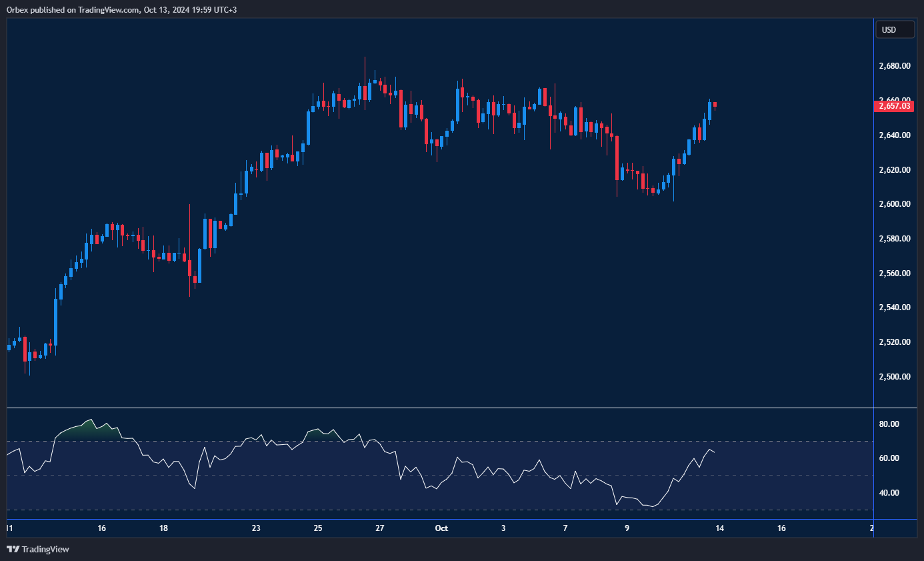Select the 2,600.00 price axis label
Viewport: 924px width, 561px height.
click(x=895, y=204)
